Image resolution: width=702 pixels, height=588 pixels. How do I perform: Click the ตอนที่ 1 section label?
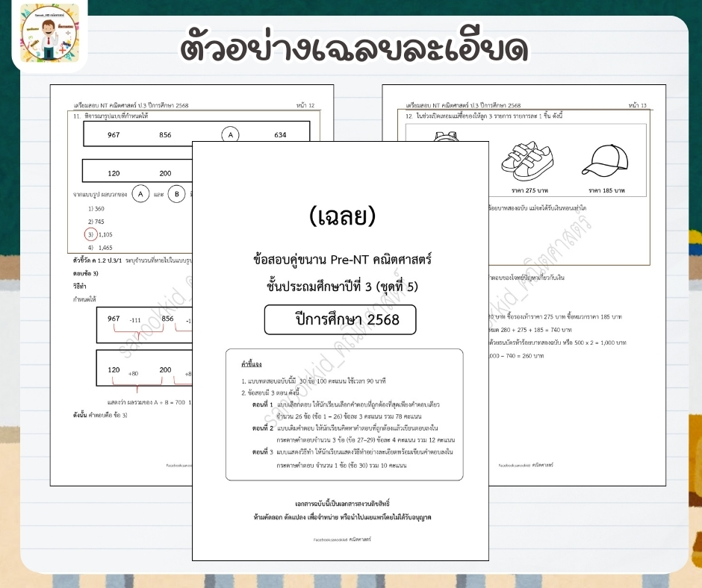click(x=261, y=404)
